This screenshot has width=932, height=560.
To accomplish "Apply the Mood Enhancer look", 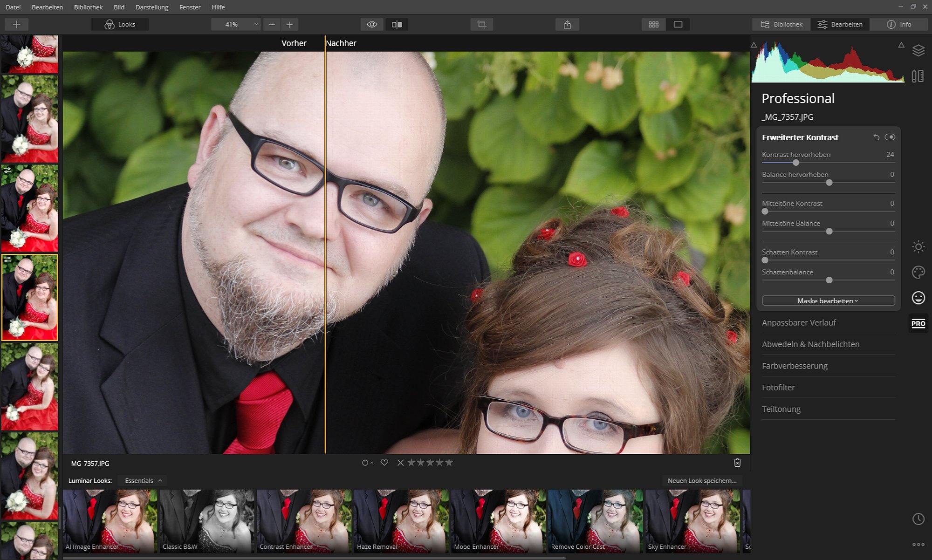I will [x=498, y=521].
